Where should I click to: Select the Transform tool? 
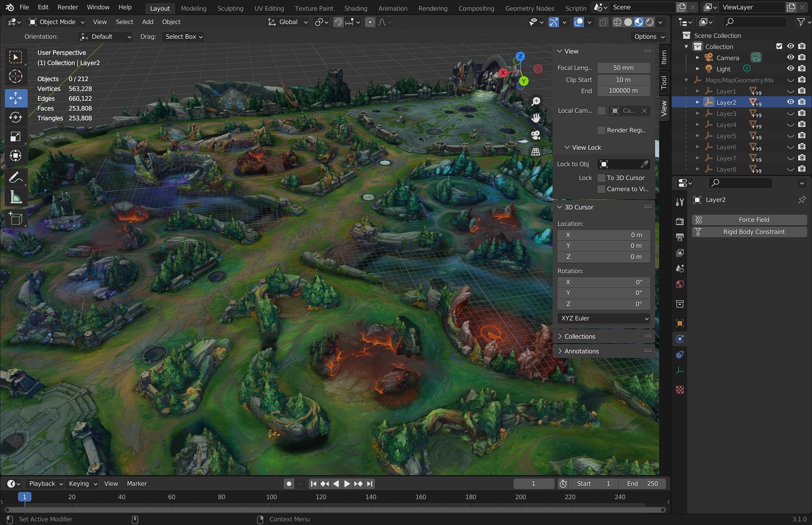[x=16, y=156]
